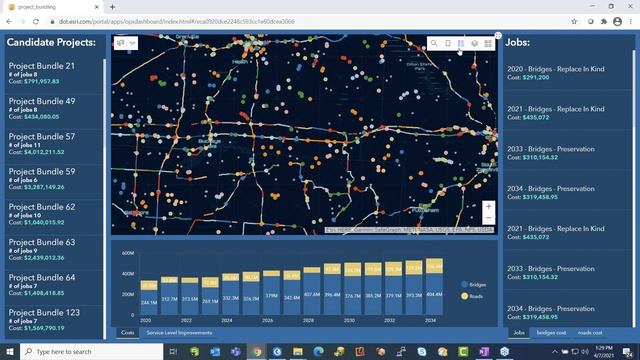Select Project Bundle 59
Screen dimensions: 640x360
coord(53,179)
